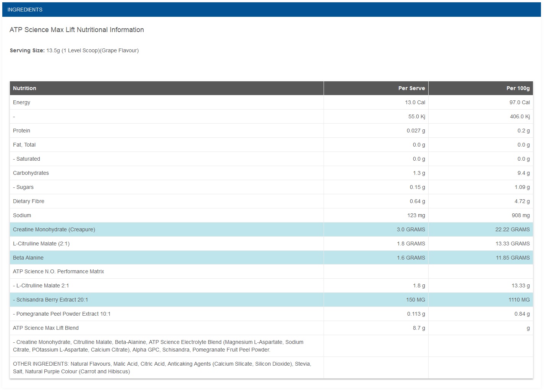
Task: Click the 'Nutrition' column header
Action: coord(24,88)
